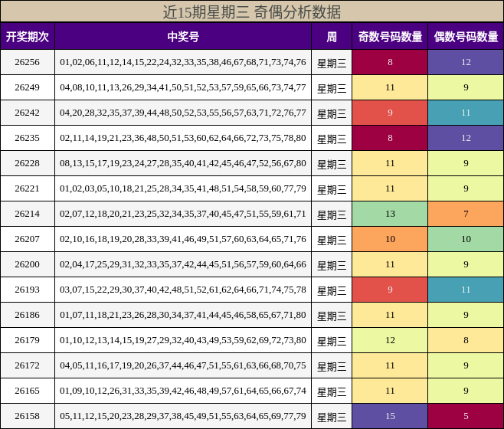Viewport: 504px width, 429px height.
Task: Click the 开奖期次 column header
Action: 28,36
